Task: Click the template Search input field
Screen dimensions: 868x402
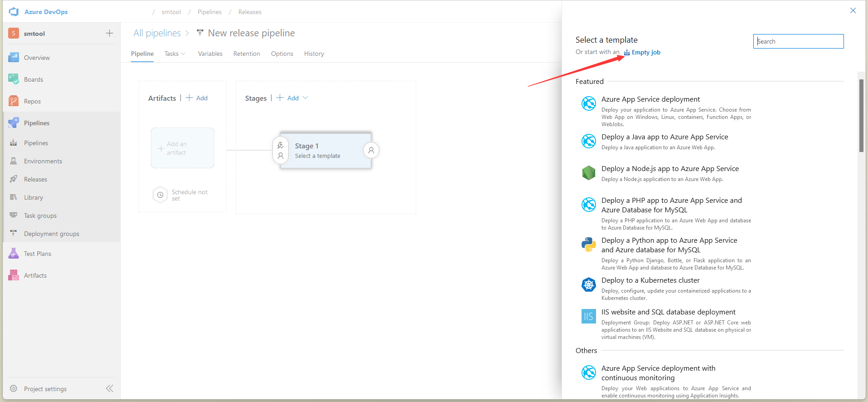Action: tap(798, 41)
